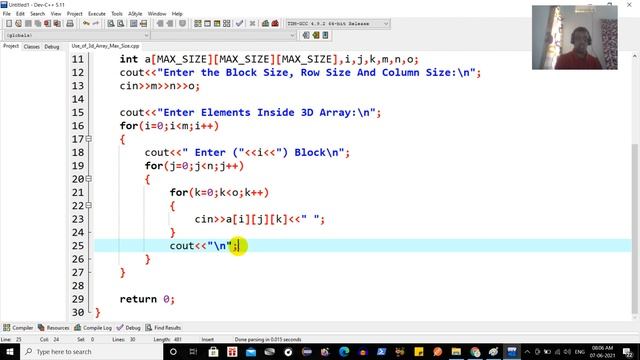Open the bottom Debug panel tab
The width and height of the screenshot is (640, 360).
tap(129, 327)
